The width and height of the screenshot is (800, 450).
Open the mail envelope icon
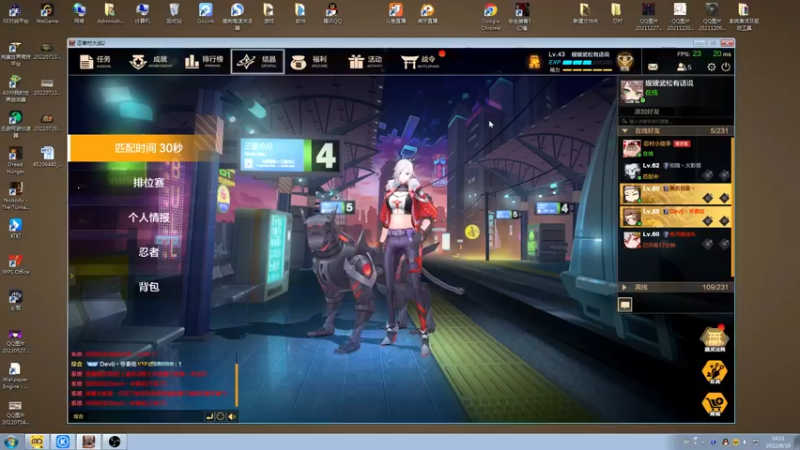pyautogui.click(x=653, y=67)
